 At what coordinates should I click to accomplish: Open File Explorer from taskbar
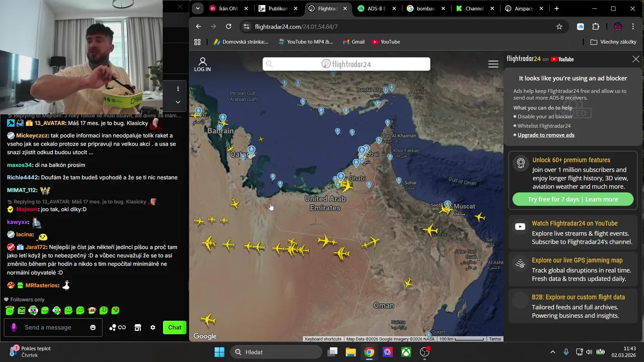351,352
